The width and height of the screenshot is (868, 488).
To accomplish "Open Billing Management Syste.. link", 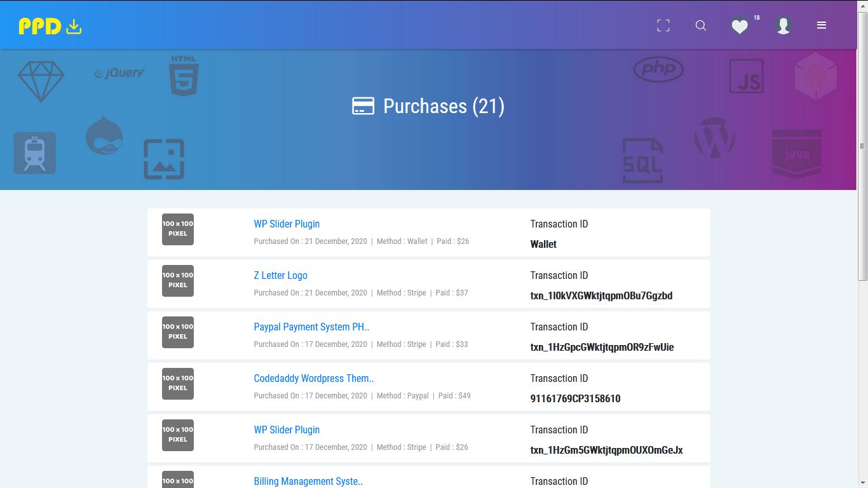I will point(308,481).
